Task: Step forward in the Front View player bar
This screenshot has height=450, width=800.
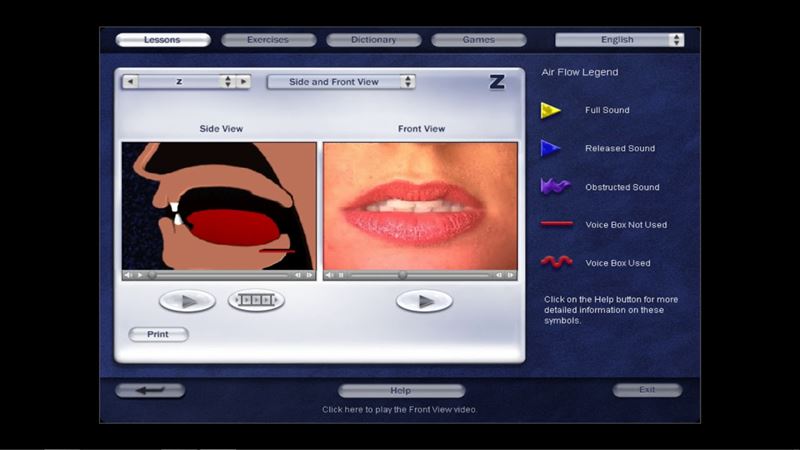Action: [x=511, y=275]
